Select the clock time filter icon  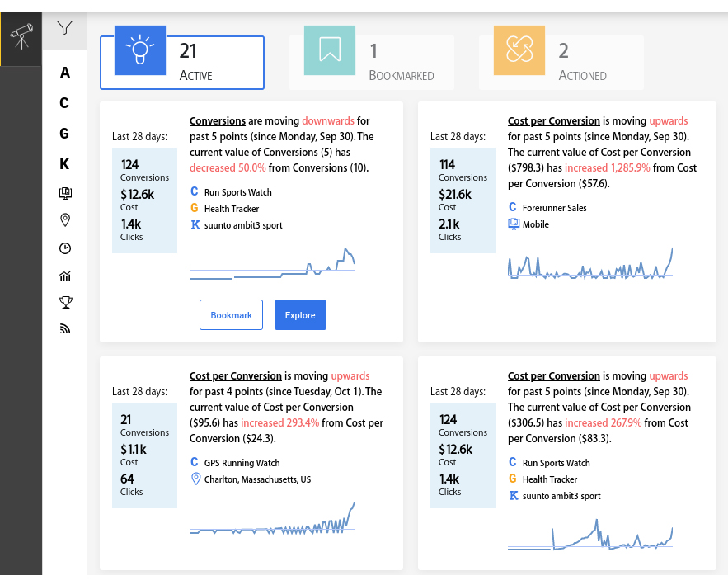click(x=65, y=248)
